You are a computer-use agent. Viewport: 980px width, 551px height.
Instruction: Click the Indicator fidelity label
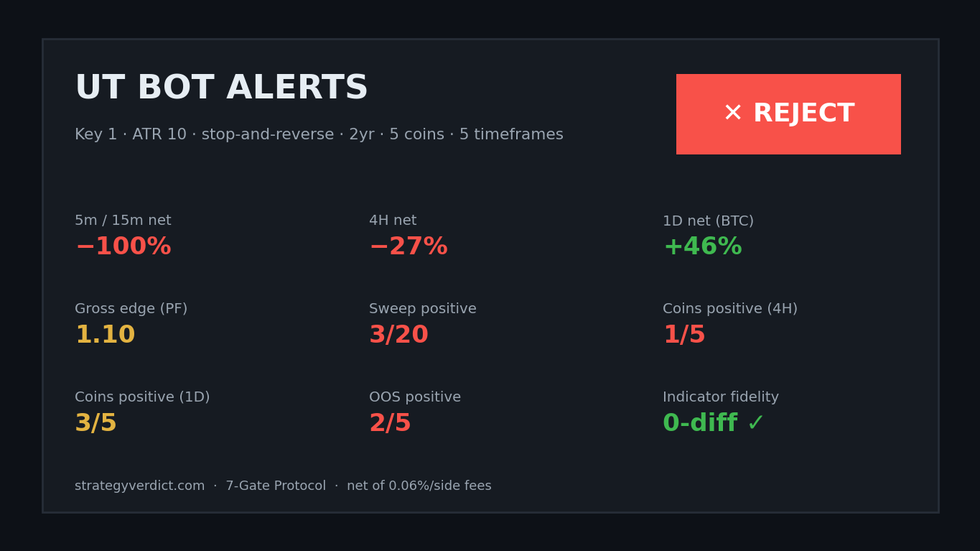coord(721,398)
